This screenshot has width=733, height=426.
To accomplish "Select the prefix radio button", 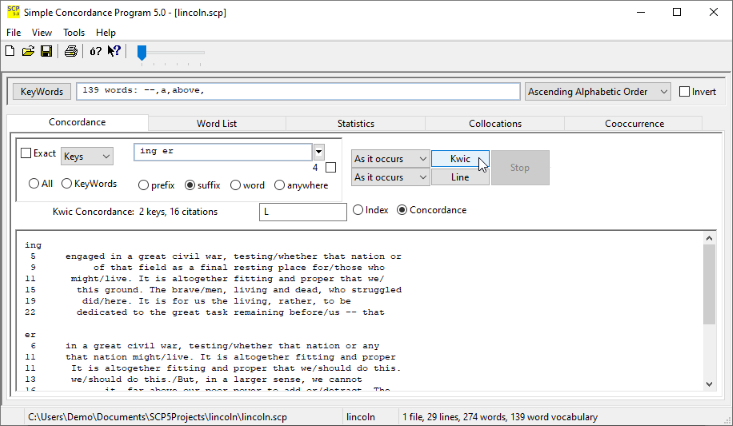I will point(143,185).
